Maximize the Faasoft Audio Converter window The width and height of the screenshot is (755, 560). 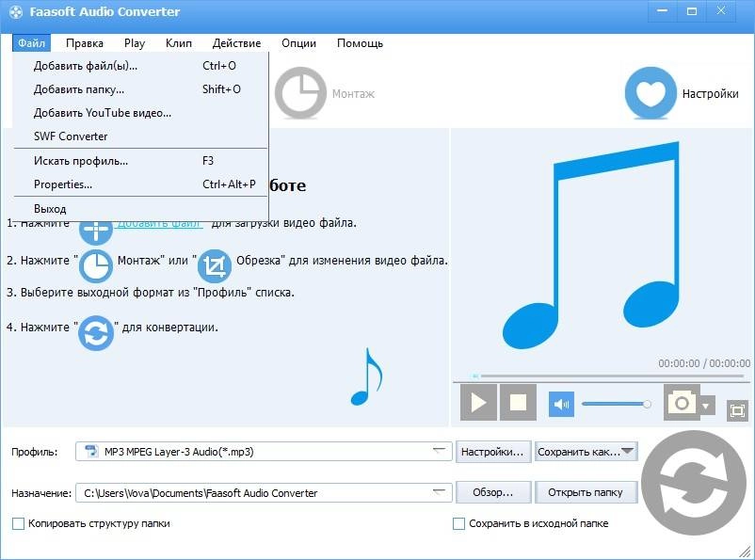(691, 10)
